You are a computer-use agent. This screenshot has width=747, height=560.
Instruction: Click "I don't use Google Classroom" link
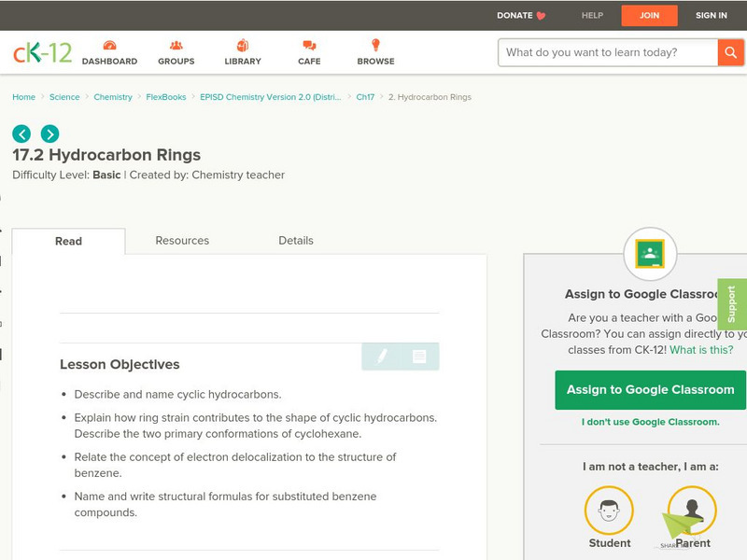(650, 422)
